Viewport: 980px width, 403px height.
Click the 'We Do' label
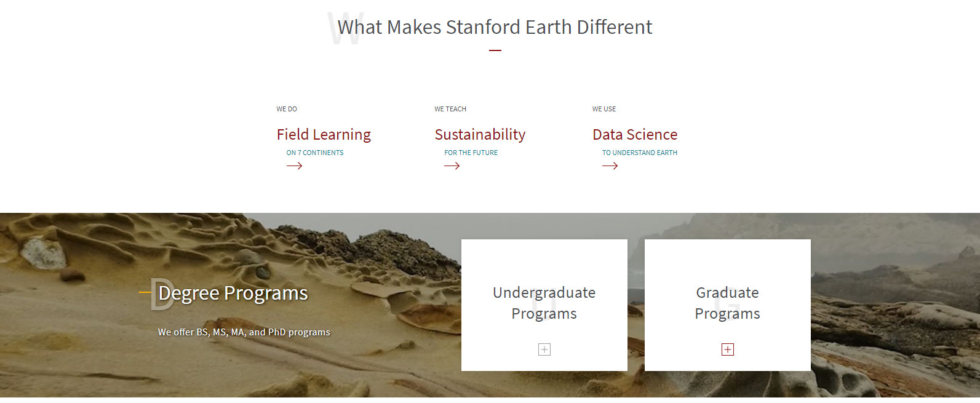click(287, 109)
